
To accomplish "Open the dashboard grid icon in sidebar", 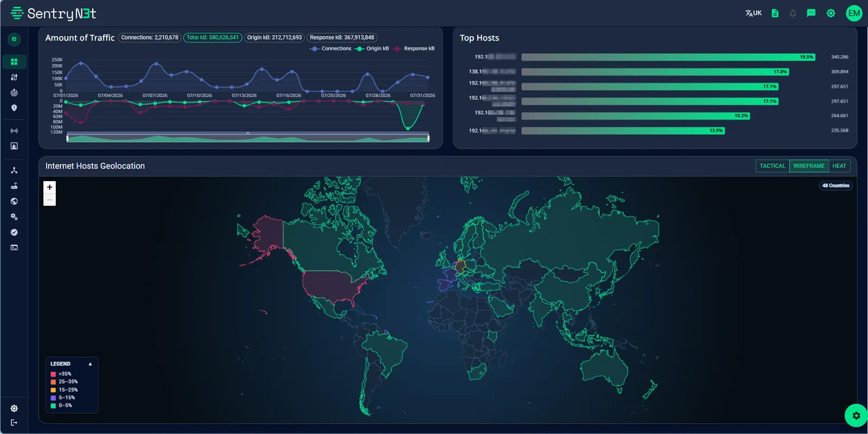I will (x=14, y=62).
